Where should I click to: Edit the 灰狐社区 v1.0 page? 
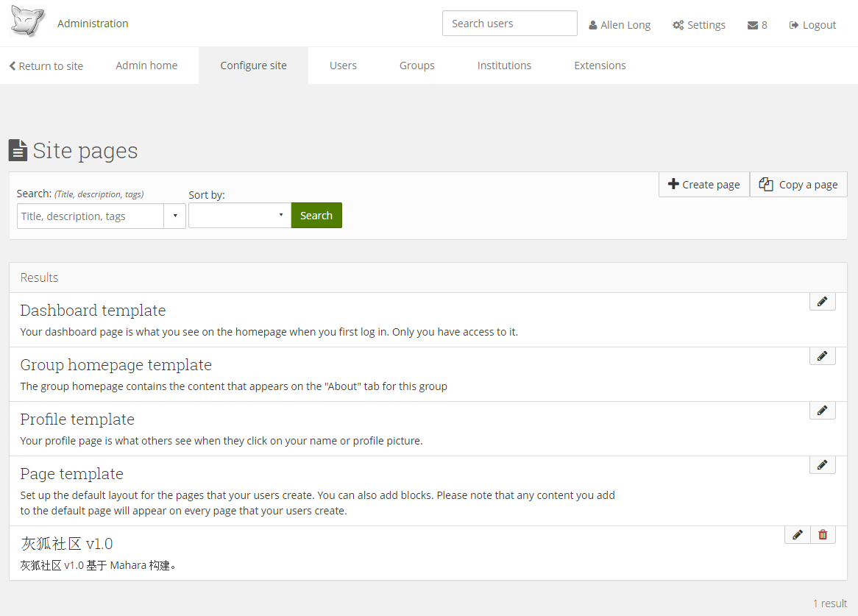coord(797,535)
